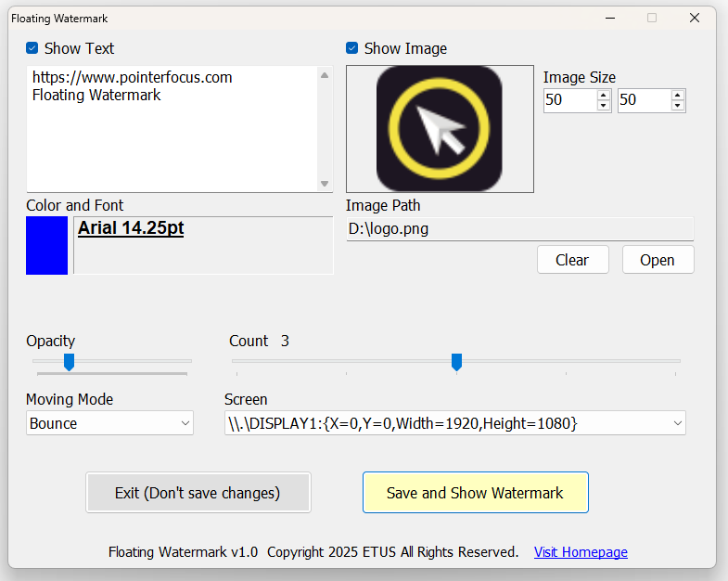Click the Image Path field
The height and width of the screenshot is (581, 728).
[519, 229]
